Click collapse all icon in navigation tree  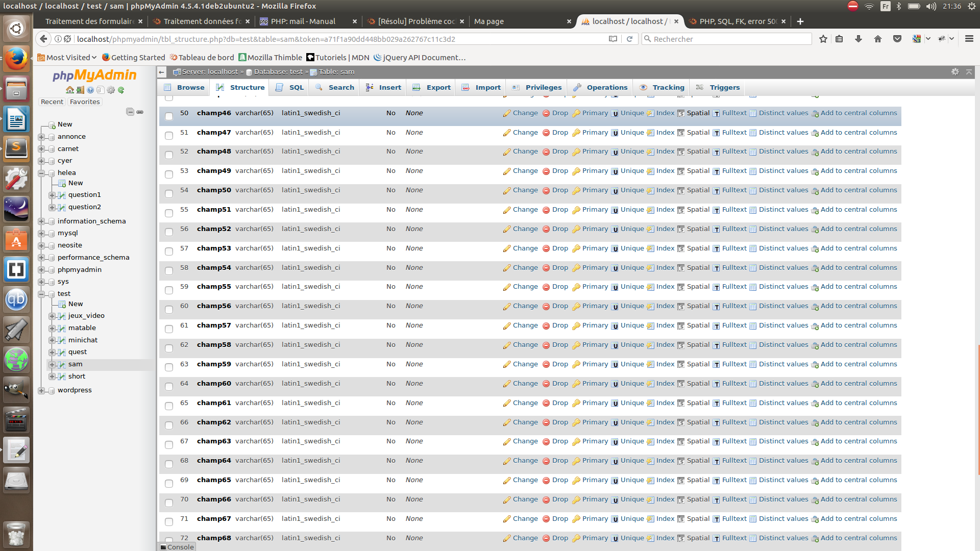point(130,112)
